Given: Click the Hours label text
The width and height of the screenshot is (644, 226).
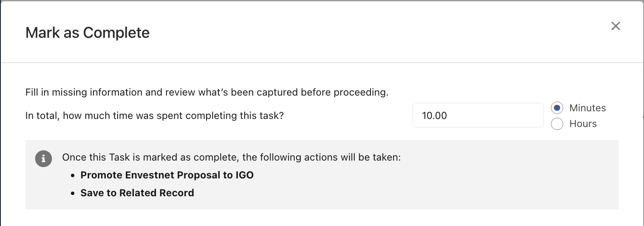Looking at the screenshot, I should 583,124.
